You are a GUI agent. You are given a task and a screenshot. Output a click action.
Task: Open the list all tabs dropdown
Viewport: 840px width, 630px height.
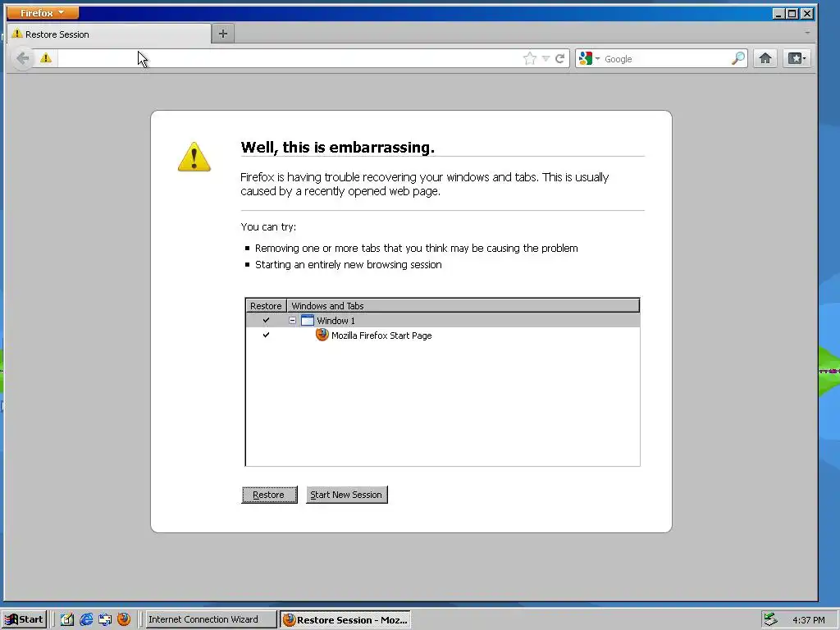point(807,33)
